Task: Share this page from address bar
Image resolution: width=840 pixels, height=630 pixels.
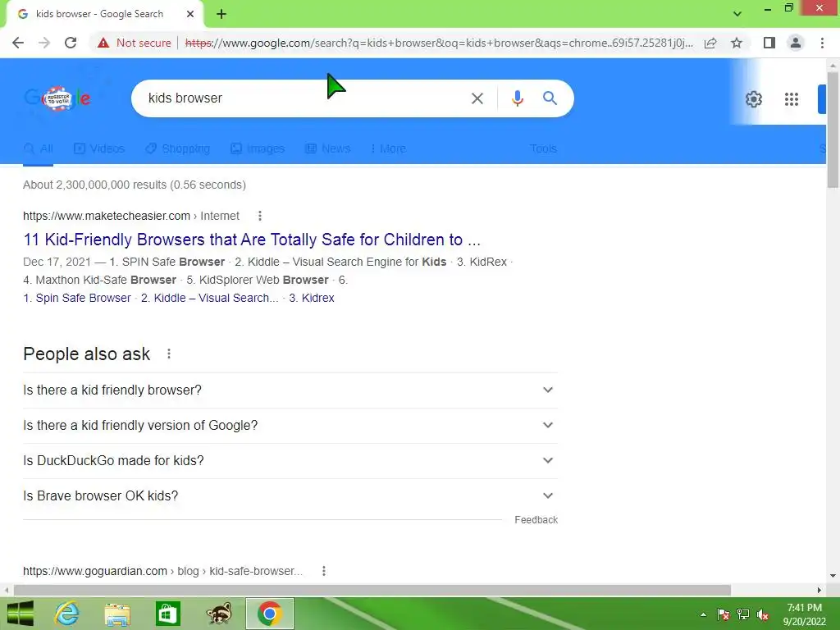Action: [710, 43]
